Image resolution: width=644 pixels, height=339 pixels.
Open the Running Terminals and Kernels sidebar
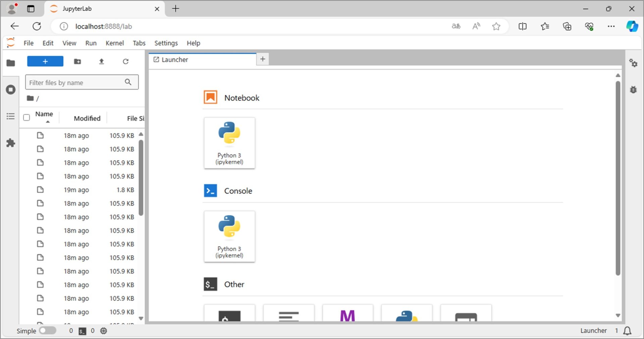click(11, 90)
